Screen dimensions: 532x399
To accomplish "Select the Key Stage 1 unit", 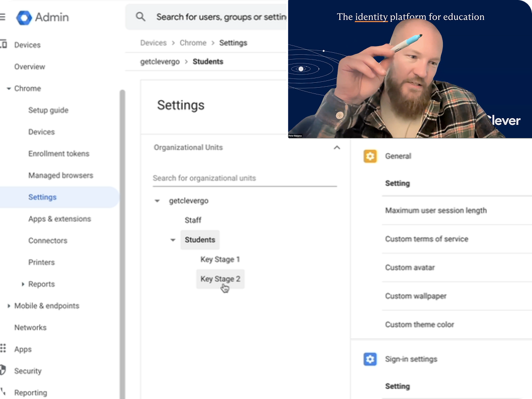I will [x=220, y=260].
